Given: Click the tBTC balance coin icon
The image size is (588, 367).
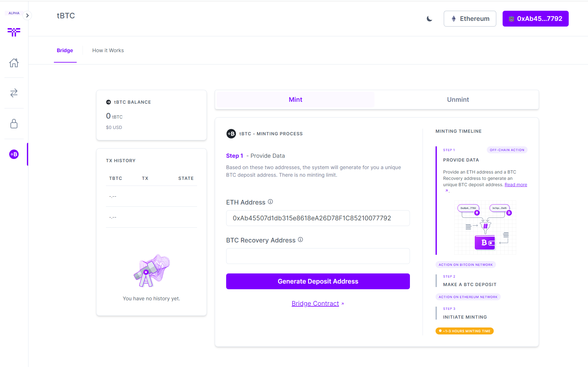Looking at the screenshot, I should 108,102.
